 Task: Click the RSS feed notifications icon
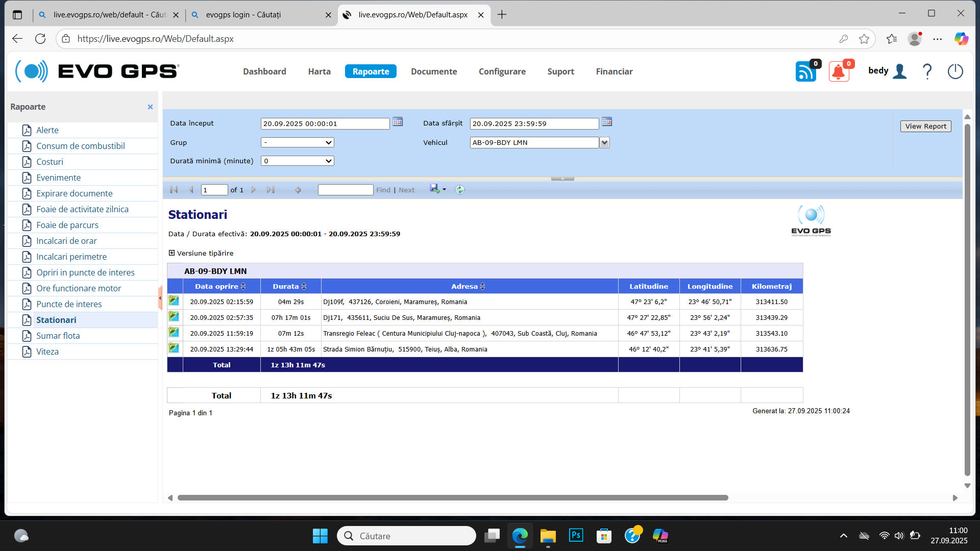(x=805, y=71)
